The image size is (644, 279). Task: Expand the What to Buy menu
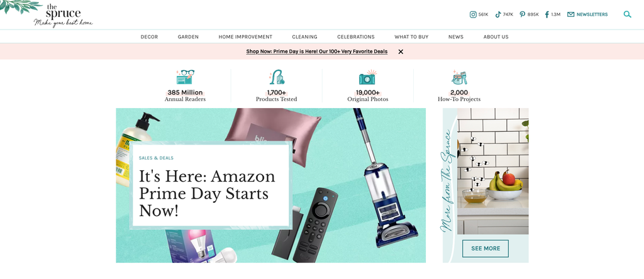[x=411, y=37]
